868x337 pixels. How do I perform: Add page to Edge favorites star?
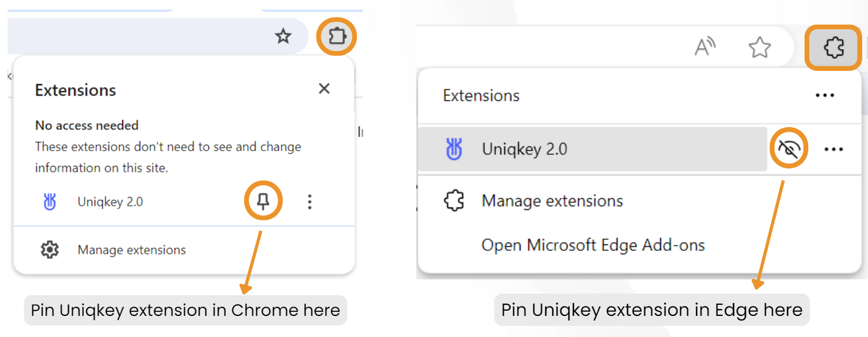point(760,47)
